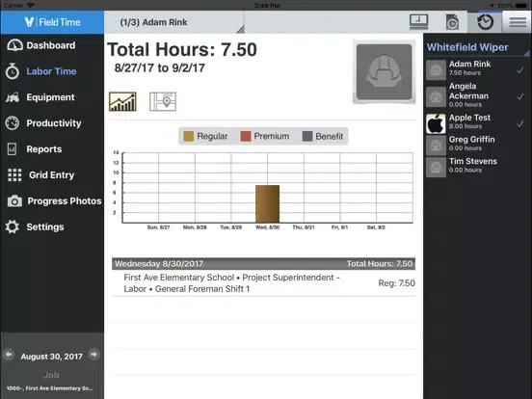Select Tim Stevens in crew list

(477, 166)
